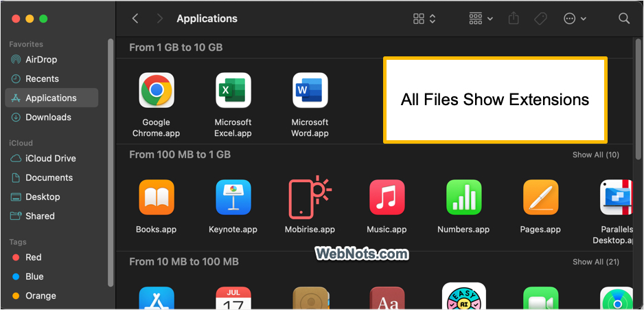Open AirDrop in the sidebar
The image size is (644, 310).
tap(51, 60)
